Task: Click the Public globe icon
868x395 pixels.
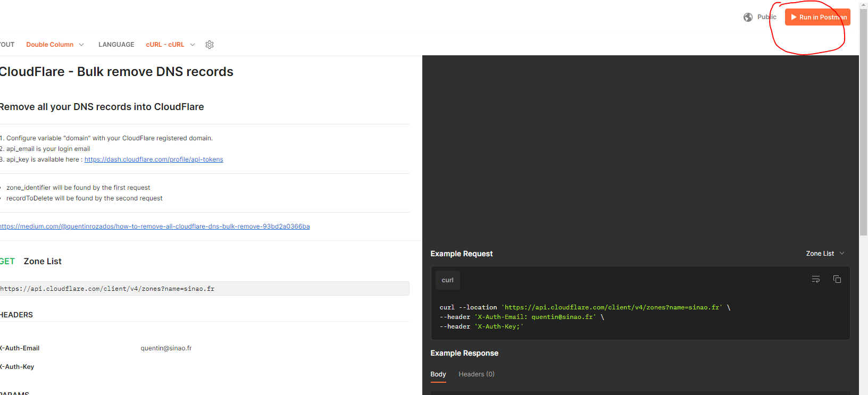Action: tap(748, 17)
